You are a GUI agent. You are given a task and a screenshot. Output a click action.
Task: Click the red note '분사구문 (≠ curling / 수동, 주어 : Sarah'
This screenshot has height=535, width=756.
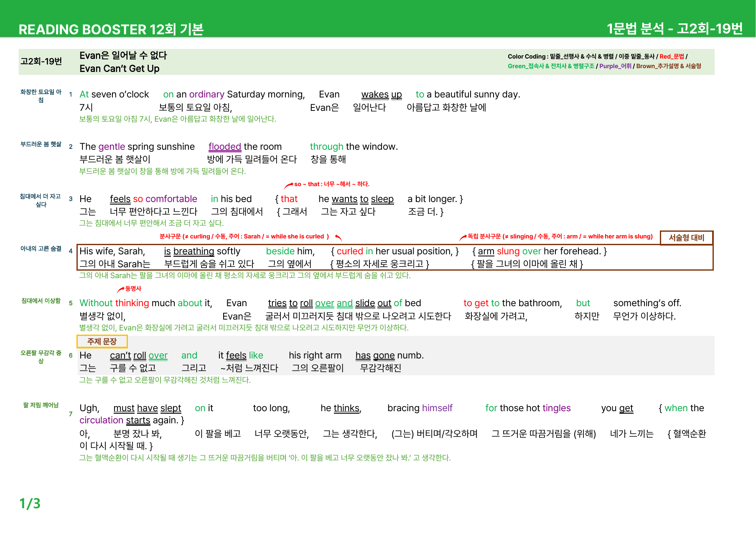210,236
